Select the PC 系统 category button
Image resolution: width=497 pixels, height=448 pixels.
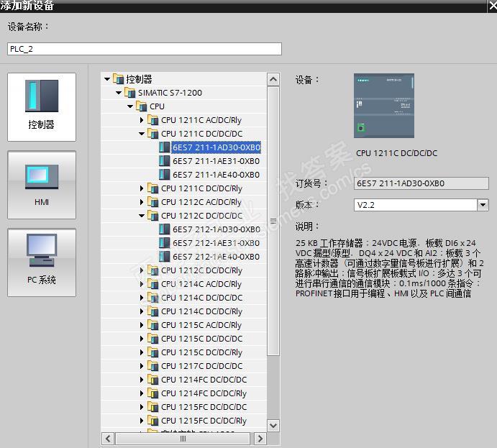[x=42, y=262]
